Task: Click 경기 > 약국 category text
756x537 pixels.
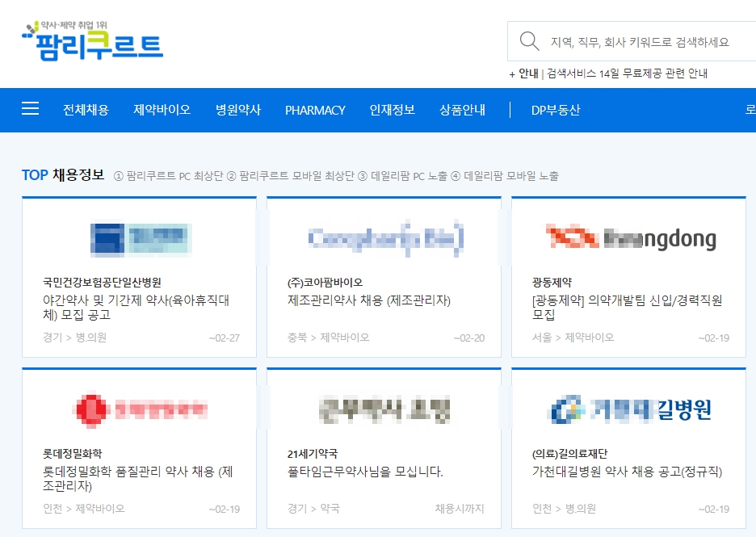Action: click(x=313, y=509)
